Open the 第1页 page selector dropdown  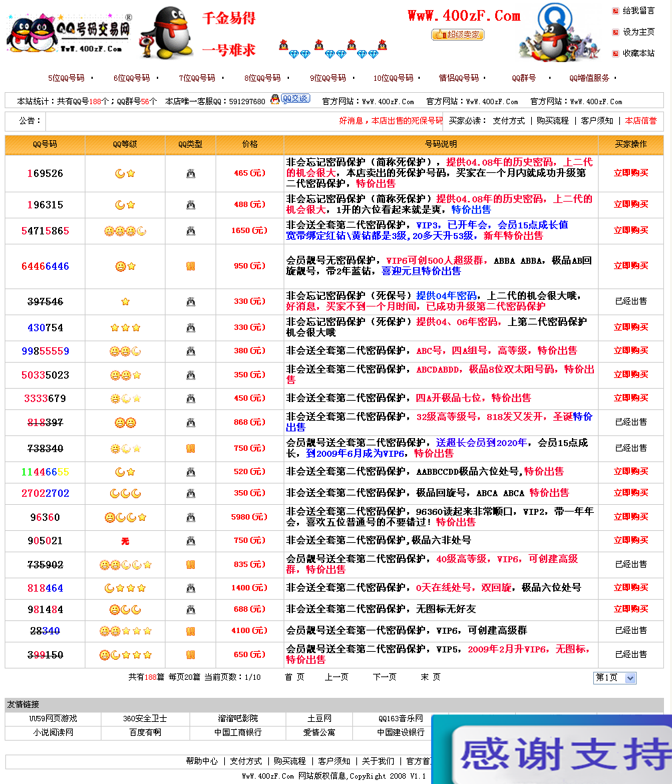[x=615, y=678]
